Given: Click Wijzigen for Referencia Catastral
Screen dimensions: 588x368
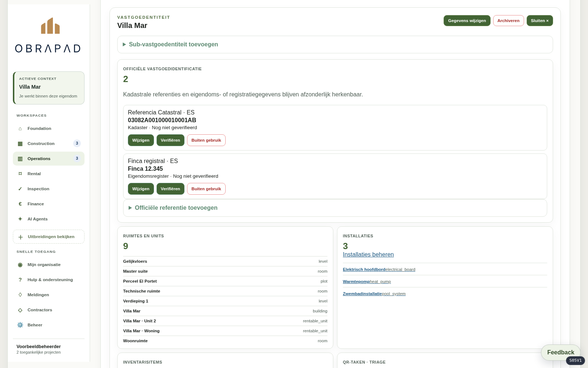Looking at the screenshot, I should (141, 140).
